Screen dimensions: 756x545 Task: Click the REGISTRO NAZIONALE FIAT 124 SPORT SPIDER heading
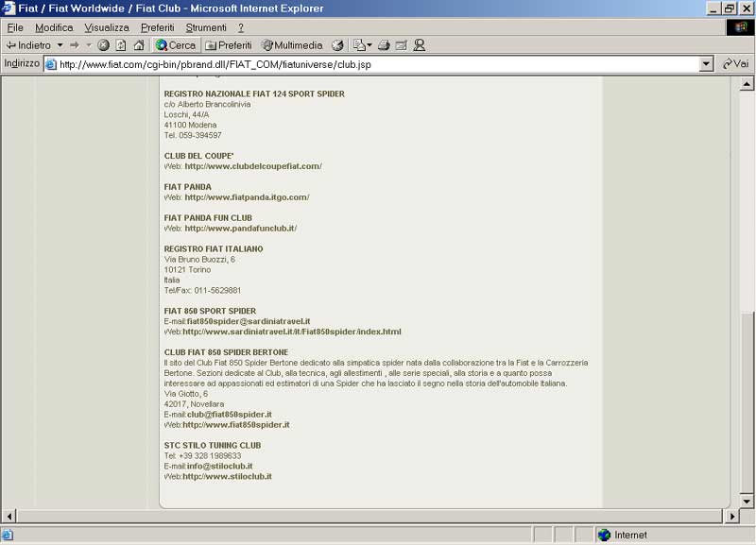pyautogui.click(x=254, y=94)
